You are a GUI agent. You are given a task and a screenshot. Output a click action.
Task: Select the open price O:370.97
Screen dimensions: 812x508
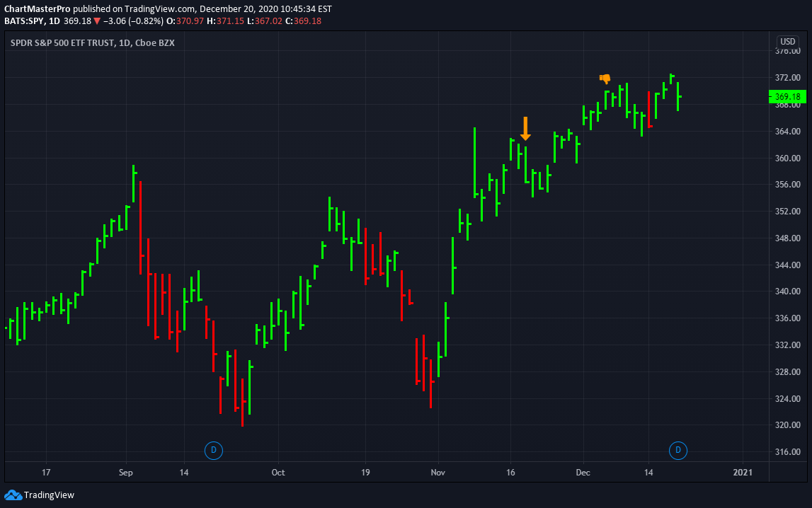click(185, 21)
